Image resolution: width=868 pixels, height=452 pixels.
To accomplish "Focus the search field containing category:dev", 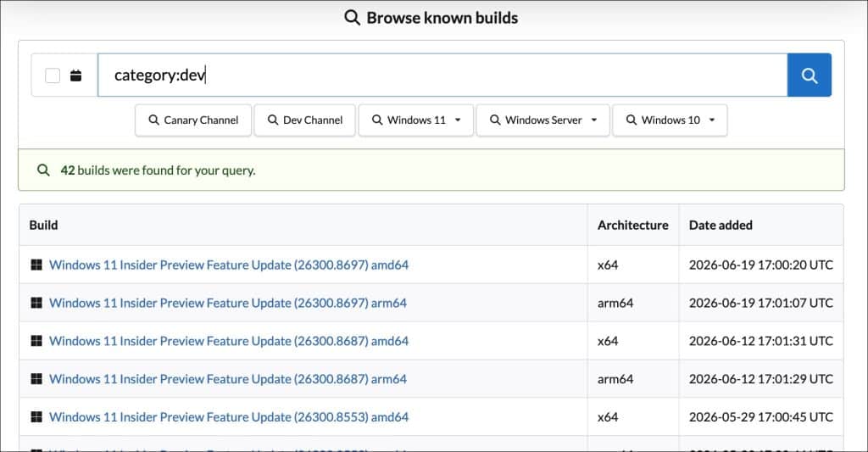I will tap(442, 75).
